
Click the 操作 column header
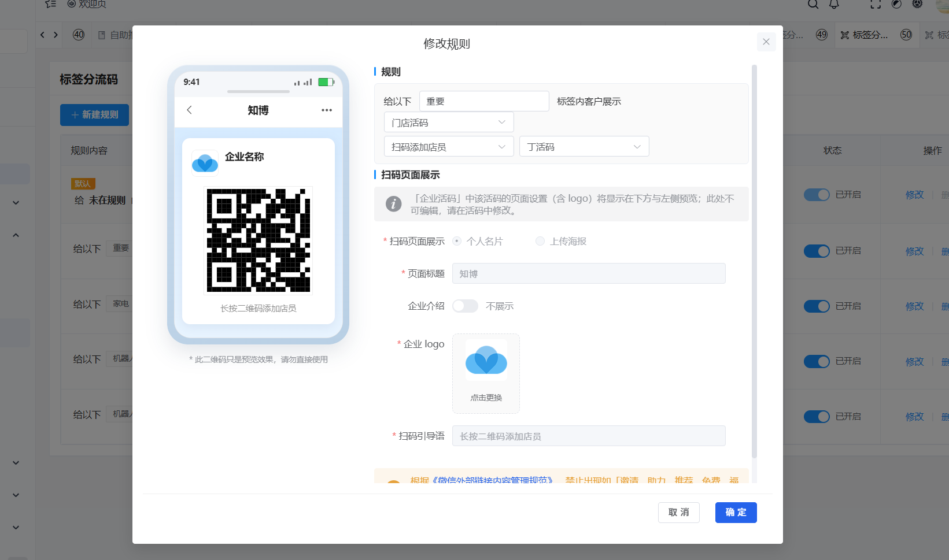click(932, 151)
